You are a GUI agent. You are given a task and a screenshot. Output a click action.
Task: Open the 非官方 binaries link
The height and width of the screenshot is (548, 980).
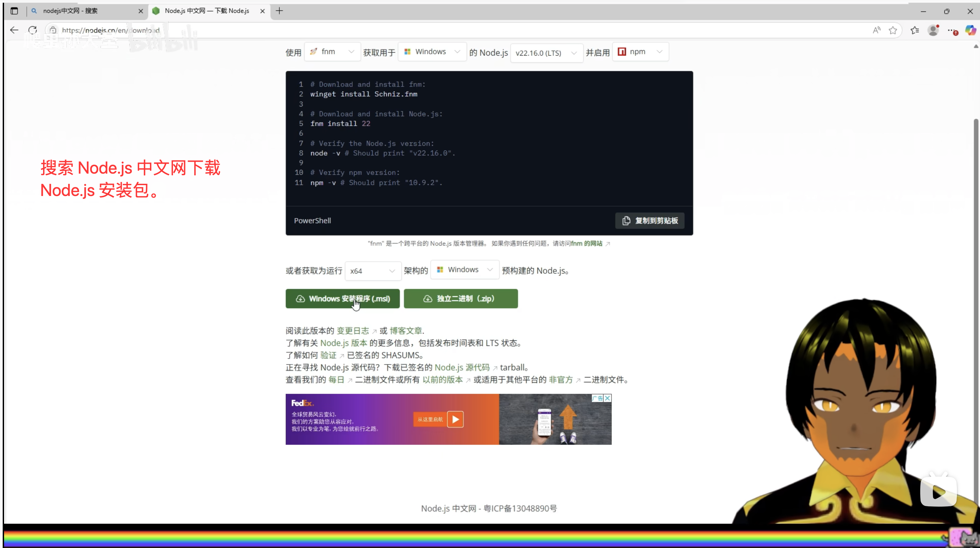tap(561, 379)
